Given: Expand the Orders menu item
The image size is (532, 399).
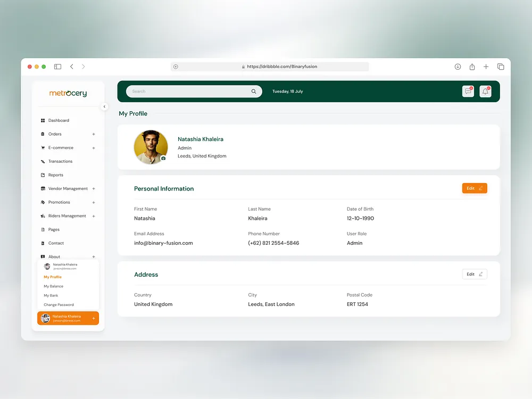Looking at the screenshot, I should coord(94,134).
